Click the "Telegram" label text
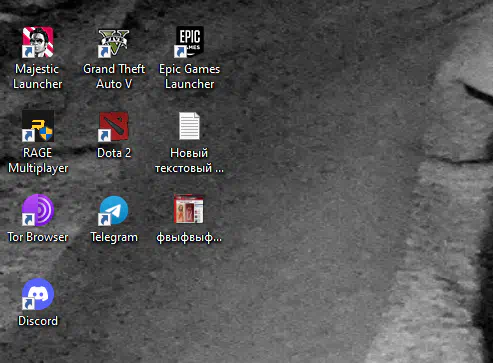493x363 pixels. pos(114,237)
